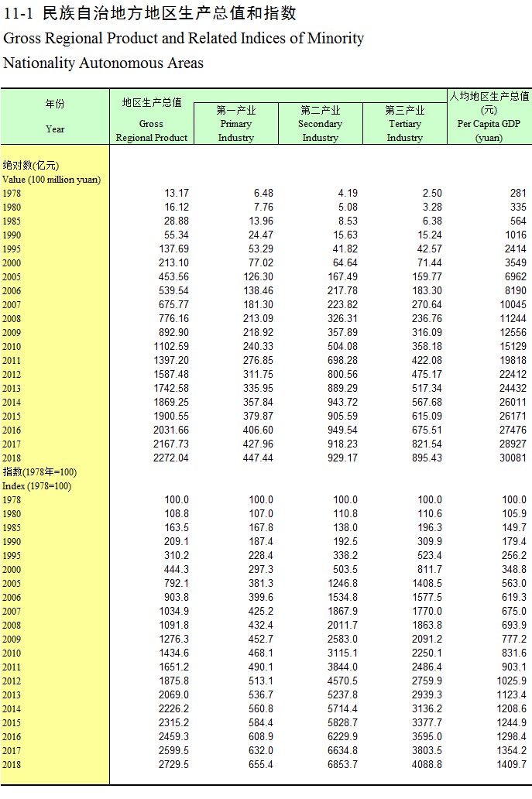Select the primary industry value 427.96
The width and height of the screenshot is (532, 799).
(x=258, y=444)
